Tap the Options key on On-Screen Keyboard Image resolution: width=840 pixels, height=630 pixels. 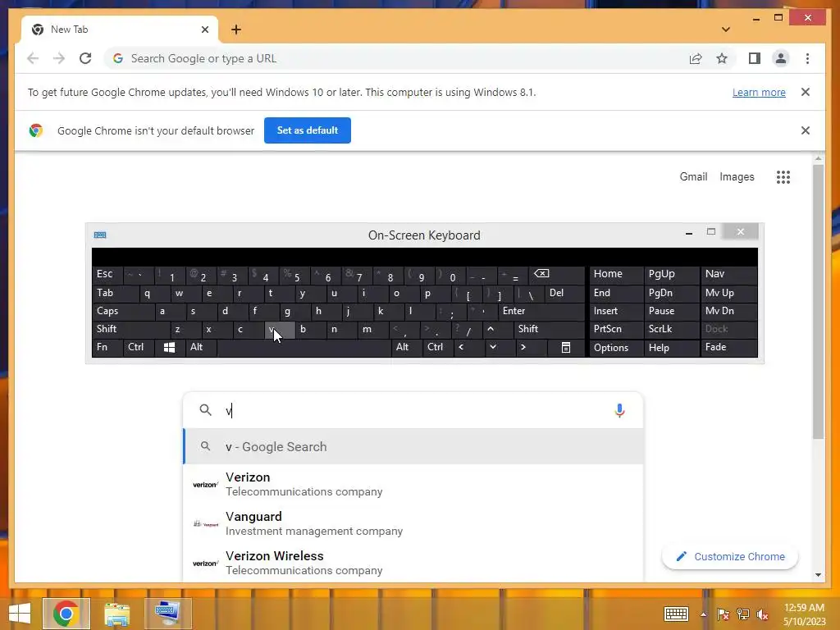pos(616,347)
